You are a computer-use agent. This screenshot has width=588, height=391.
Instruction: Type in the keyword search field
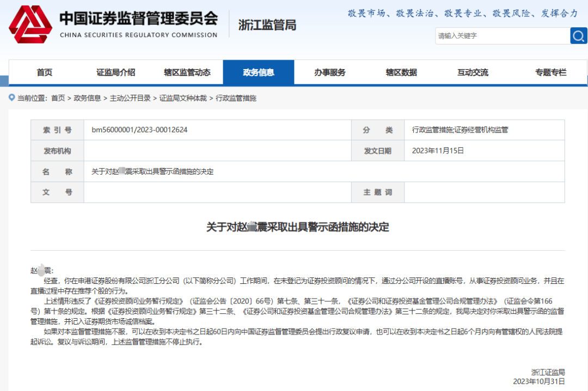point(502,36)
